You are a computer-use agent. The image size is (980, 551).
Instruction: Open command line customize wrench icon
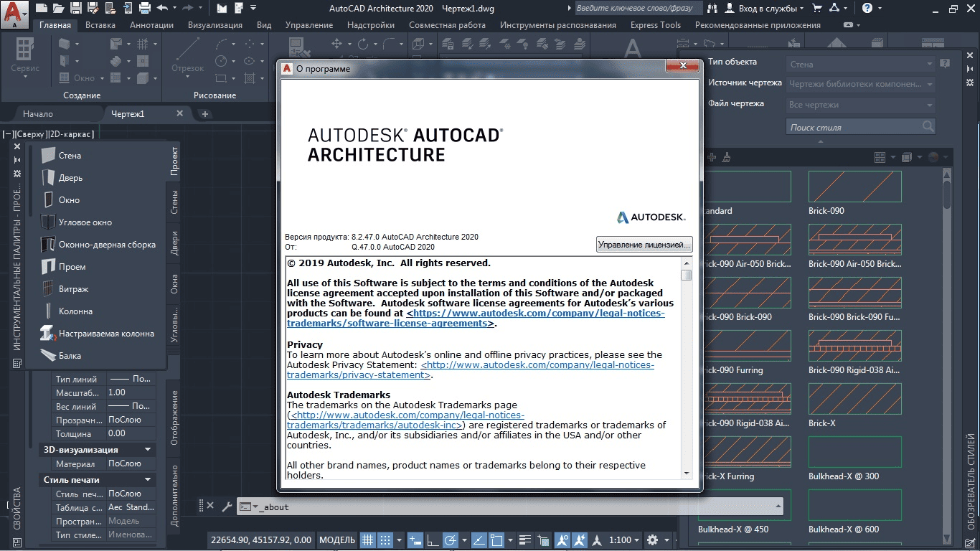point(227,507)
